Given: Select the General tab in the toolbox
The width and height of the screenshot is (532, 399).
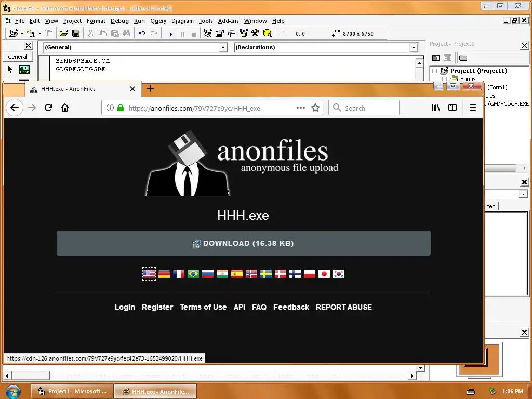Looking at the screenshot, I should tap(18, 57).
